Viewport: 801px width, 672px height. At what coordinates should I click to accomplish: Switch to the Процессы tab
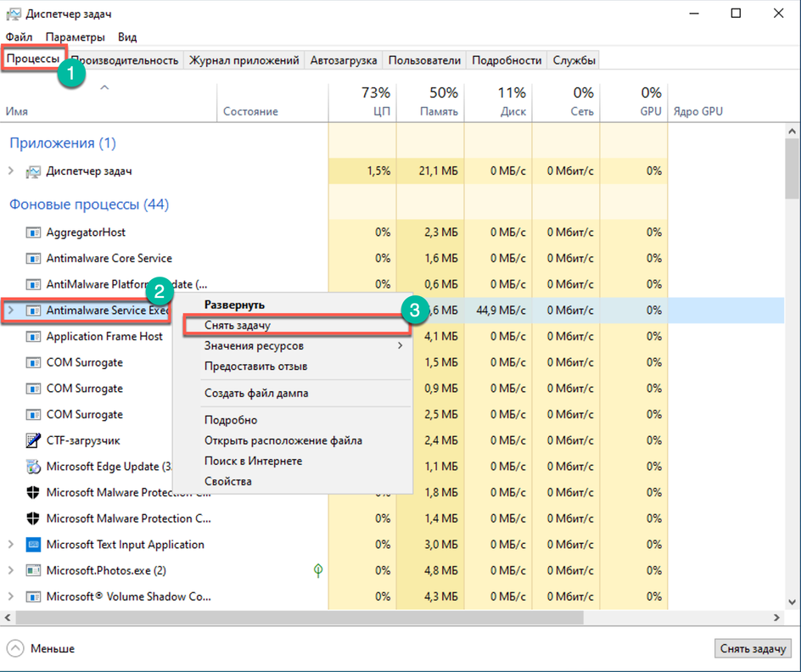point(33,59)
